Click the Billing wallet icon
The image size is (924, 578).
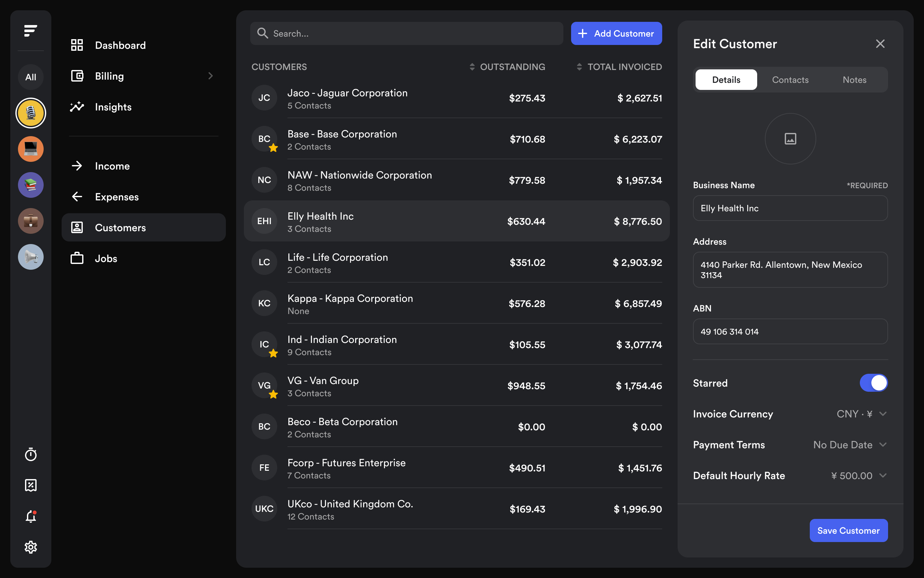click(77, 76)
